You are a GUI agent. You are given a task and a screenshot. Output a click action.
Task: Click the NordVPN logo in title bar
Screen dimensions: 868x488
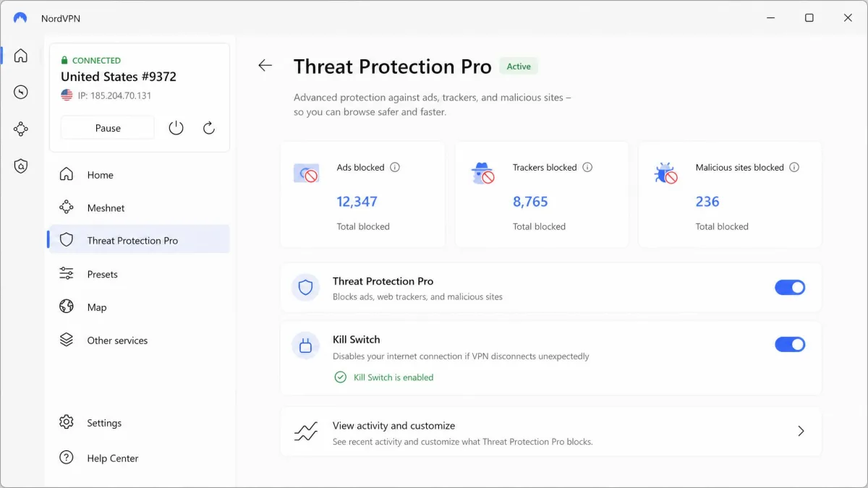pos(20,18)
